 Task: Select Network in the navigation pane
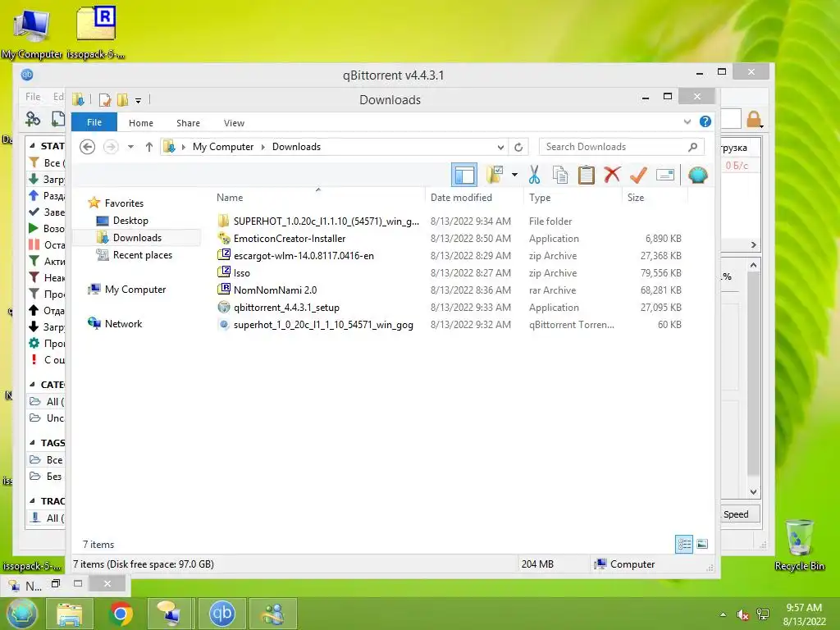point(123,323)
